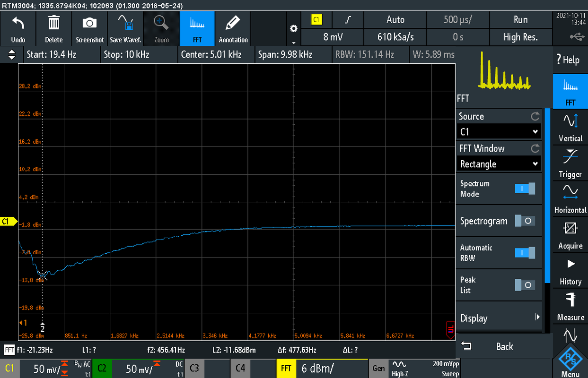Click the Undo icon
This screenshot has height=378, width=588.
(x=18, y=28)
